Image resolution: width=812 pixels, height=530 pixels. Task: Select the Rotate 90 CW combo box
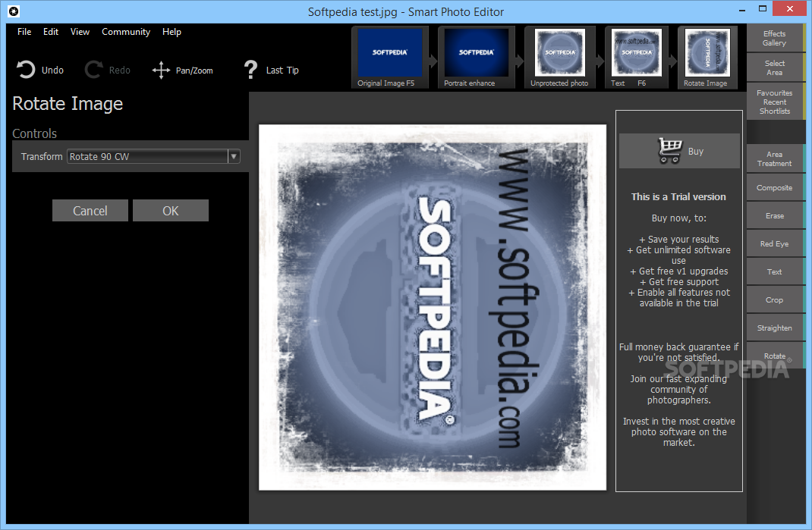(x=153, y=156)
